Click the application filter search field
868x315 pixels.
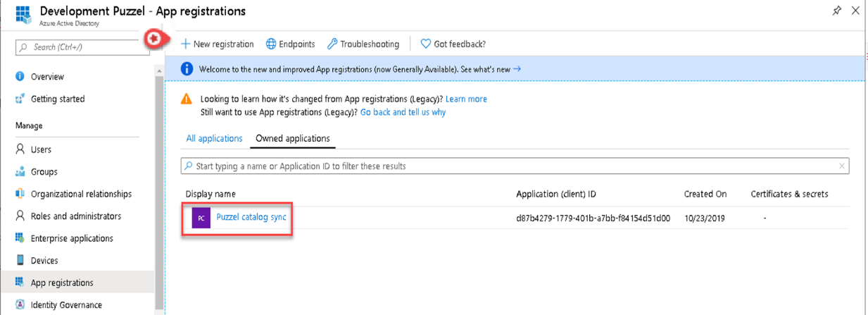[x=514, y=166]
